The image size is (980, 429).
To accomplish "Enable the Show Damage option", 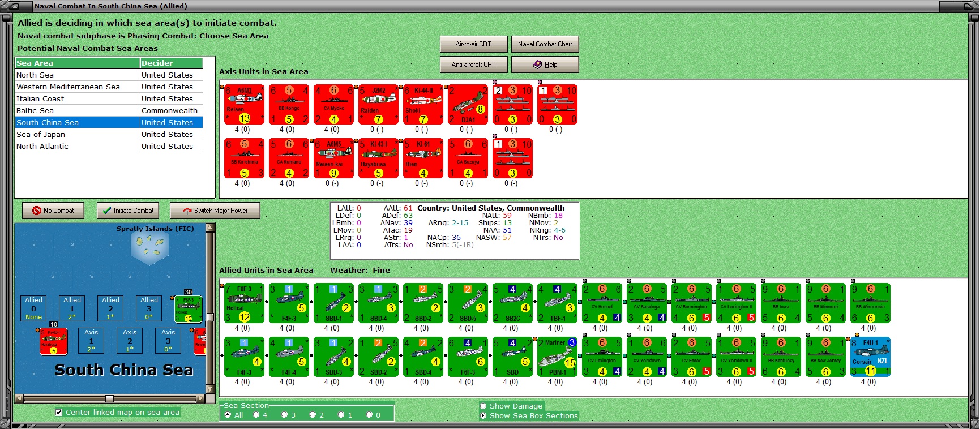I will click(483, 406).
